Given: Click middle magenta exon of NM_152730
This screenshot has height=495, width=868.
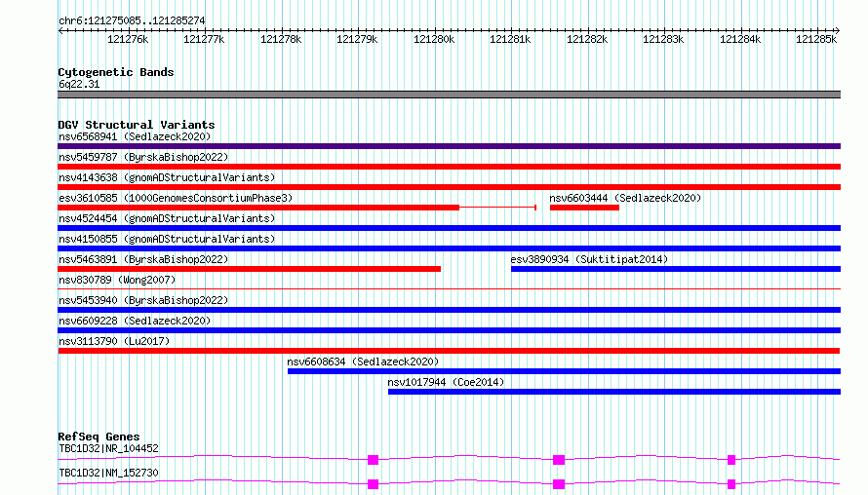Looking at the screenshot, I should 559,484.
